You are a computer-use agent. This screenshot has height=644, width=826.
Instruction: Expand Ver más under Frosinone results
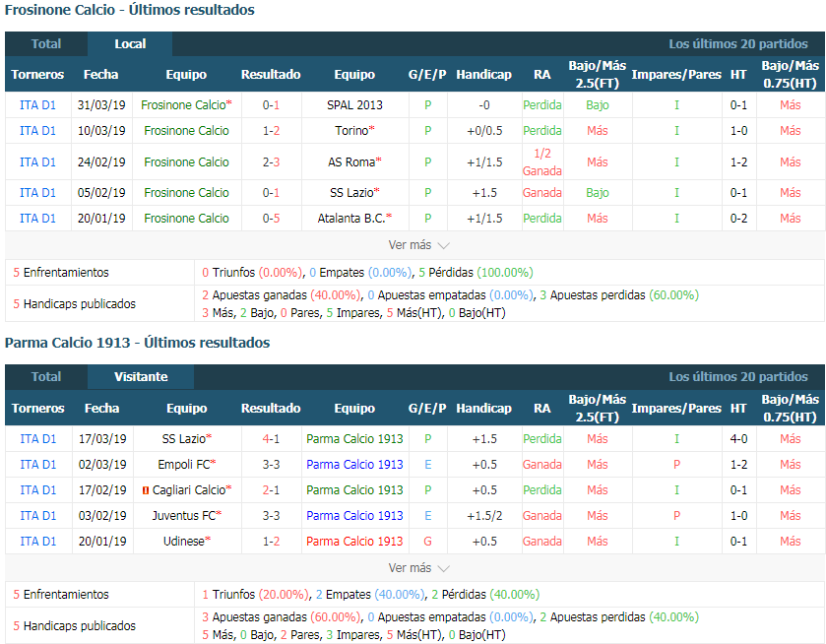[x=418, y=245]
